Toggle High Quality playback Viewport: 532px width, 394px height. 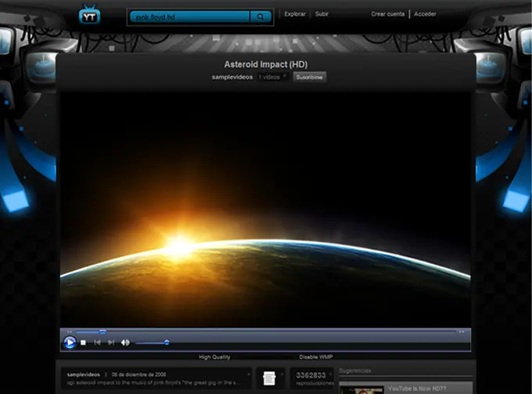coord(214,356)
